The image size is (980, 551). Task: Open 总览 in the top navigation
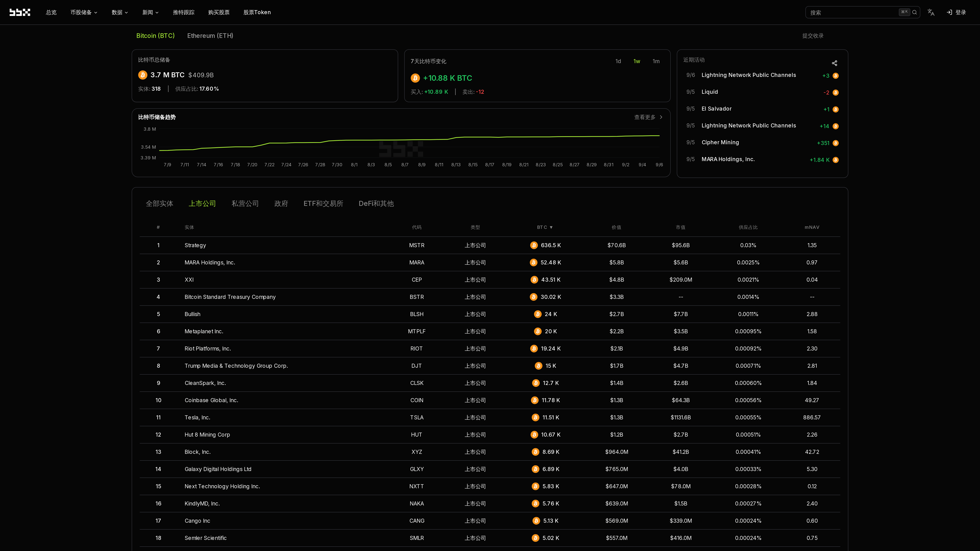coord(51,13)
